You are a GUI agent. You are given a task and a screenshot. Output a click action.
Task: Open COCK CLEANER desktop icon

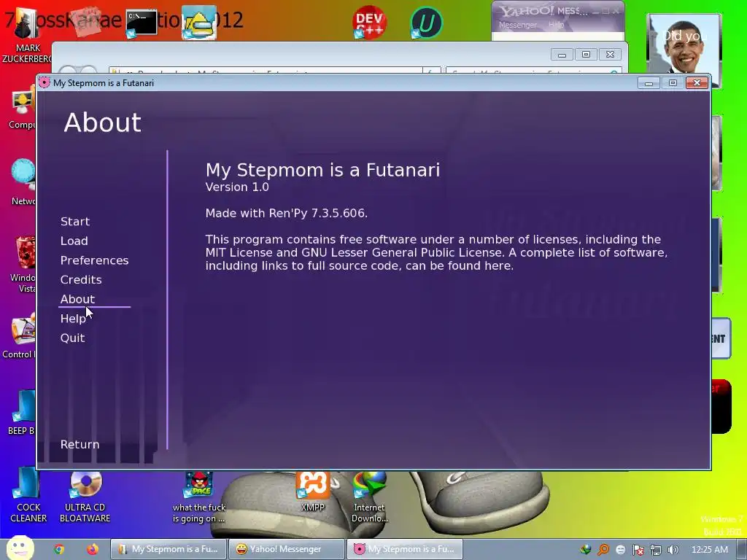(28, 495)
